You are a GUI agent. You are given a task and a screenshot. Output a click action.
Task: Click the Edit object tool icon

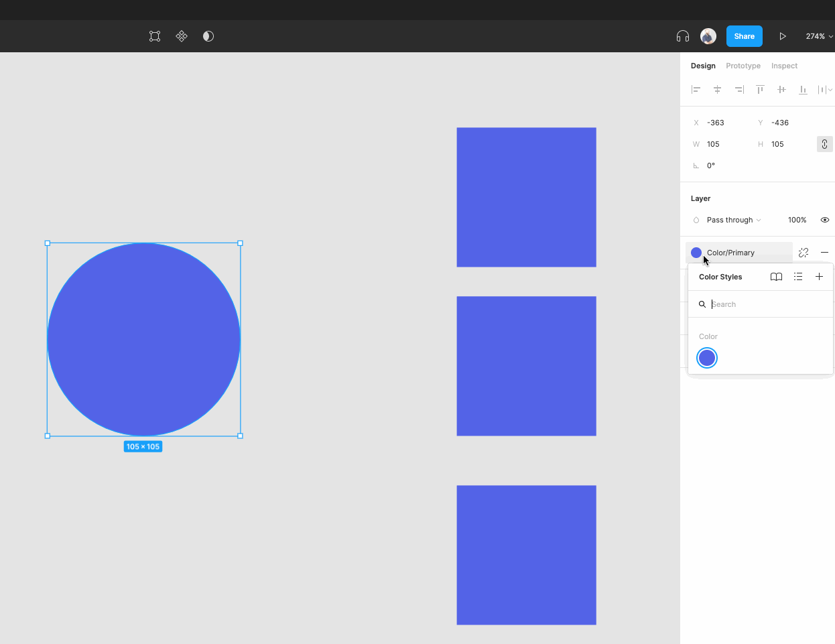click(x=155, y=36)
